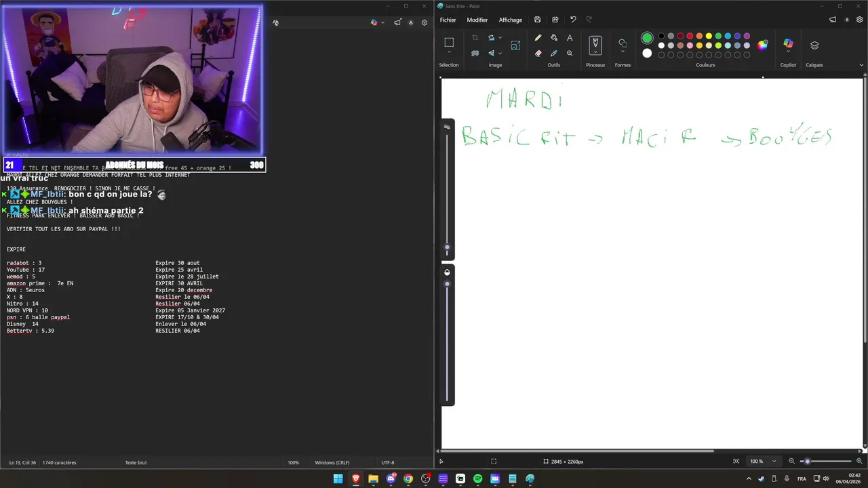Click the Paint account profile icon
Image resolution: width=868 pixels, height=488 pixels.
coord(848,20)
